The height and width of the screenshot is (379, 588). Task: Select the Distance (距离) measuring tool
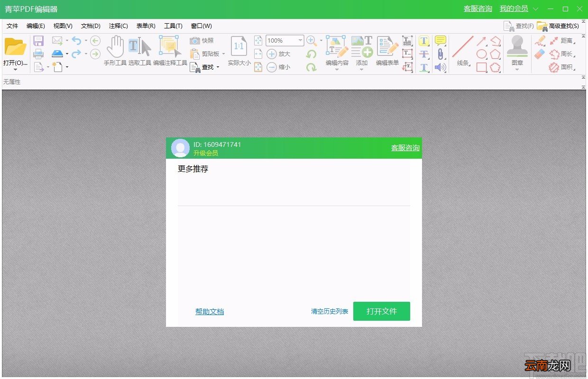(x=562, y=41)
